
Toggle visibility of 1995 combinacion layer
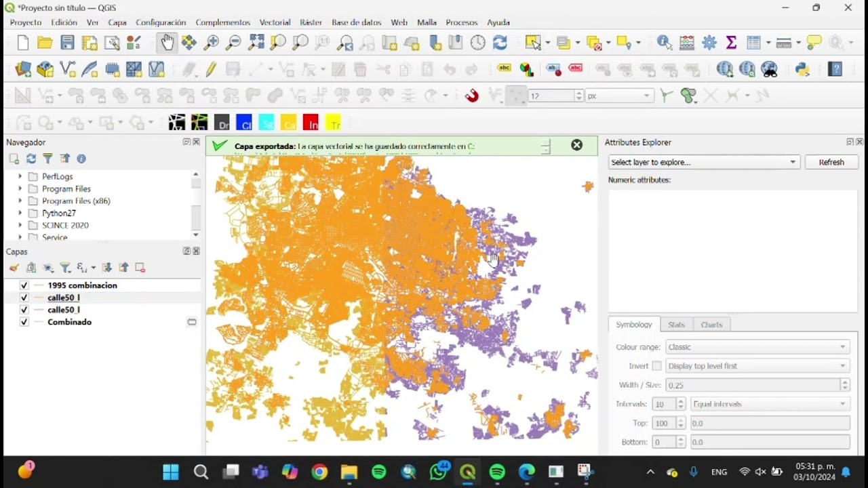pyautogui.click(x=24, y=285)
